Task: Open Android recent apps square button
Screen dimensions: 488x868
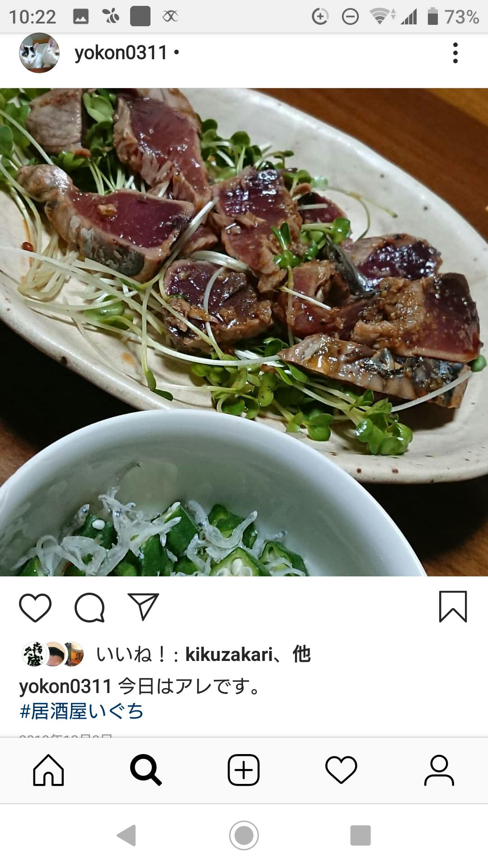Action: click(361, 835)
